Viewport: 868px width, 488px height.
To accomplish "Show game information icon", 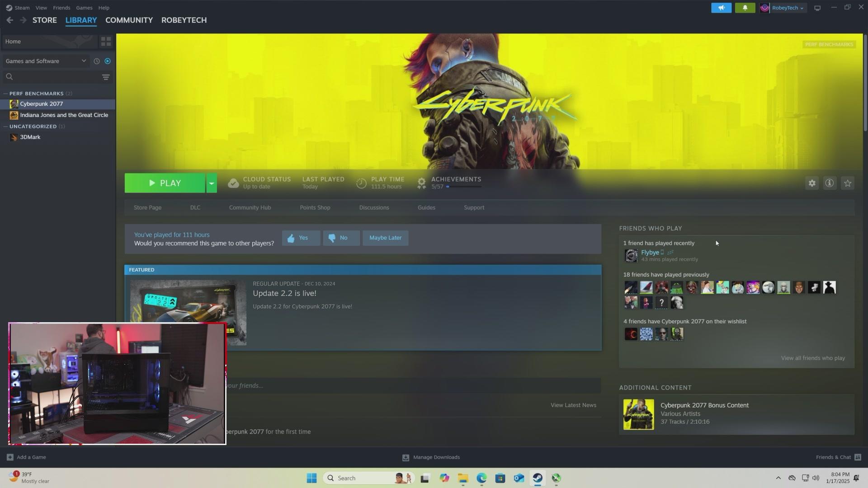I will coord(830,183).
